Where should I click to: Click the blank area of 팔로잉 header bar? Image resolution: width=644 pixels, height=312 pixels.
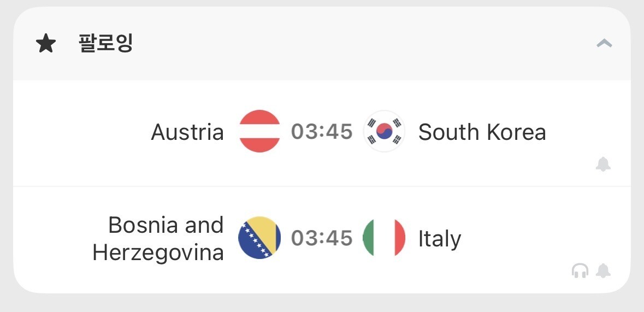355,44
